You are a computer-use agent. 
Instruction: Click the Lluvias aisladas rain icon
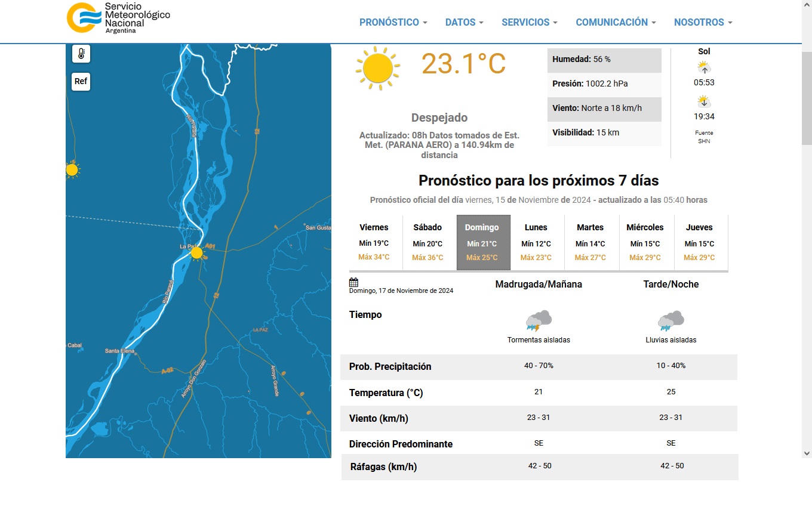point(670,321)
